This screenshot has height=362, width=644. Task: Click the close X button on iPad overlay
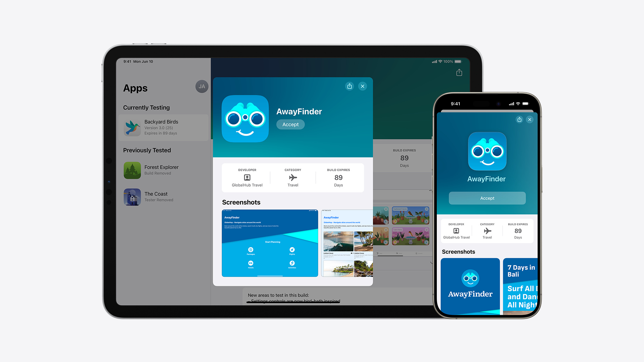pyautogui.click(x=363, y=86)
